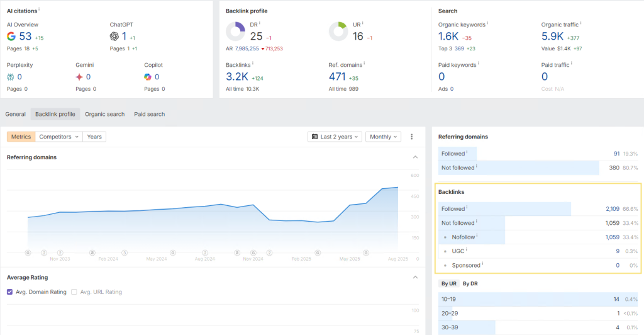Switch to the Paid search tab
Screen dimensions: 644x335
[x=149, y=115]
